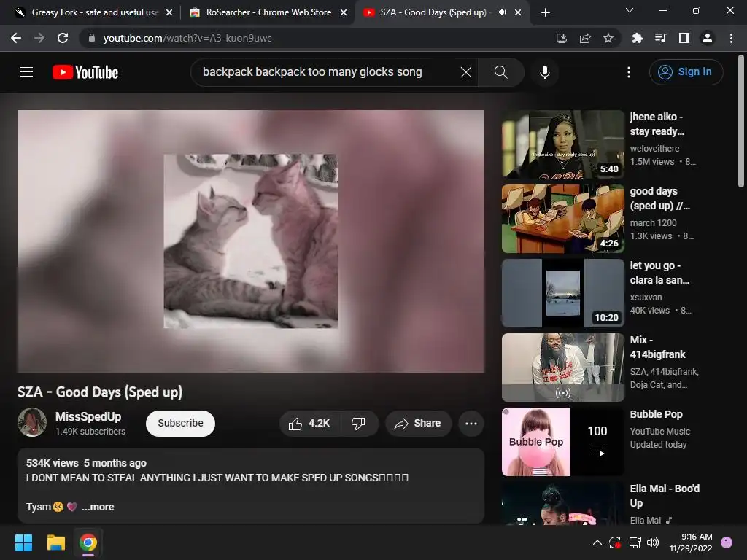Click Chrome icon in taskbar
Viewport: 747px width, 560px height.
pos(88,542)
